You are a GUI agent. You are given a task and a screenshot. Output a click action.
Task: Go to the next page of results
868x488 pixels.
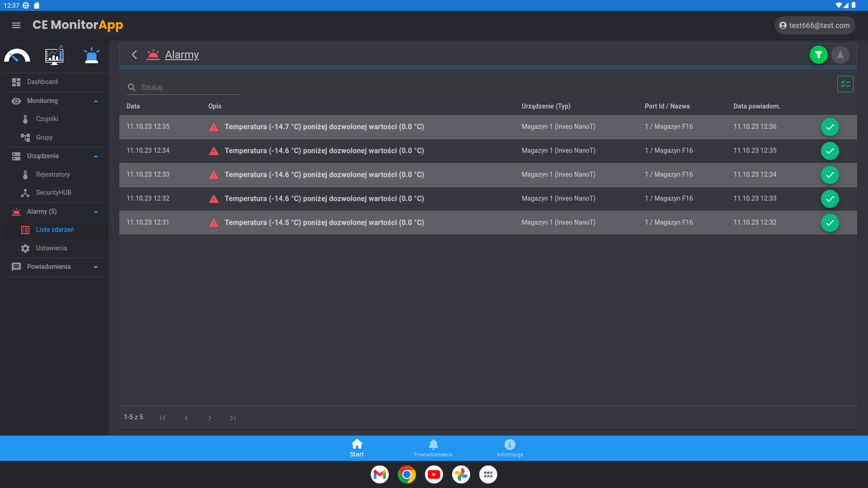tap(210, 418)
